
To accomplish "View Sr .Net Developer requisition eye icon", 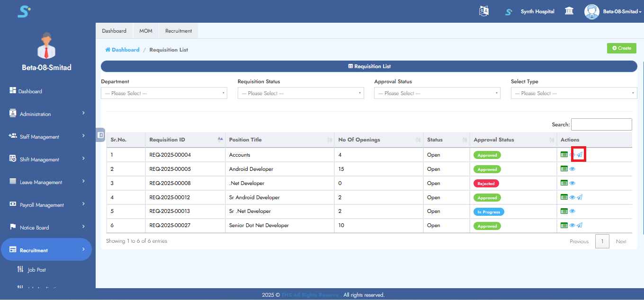I will click(572, 212).
